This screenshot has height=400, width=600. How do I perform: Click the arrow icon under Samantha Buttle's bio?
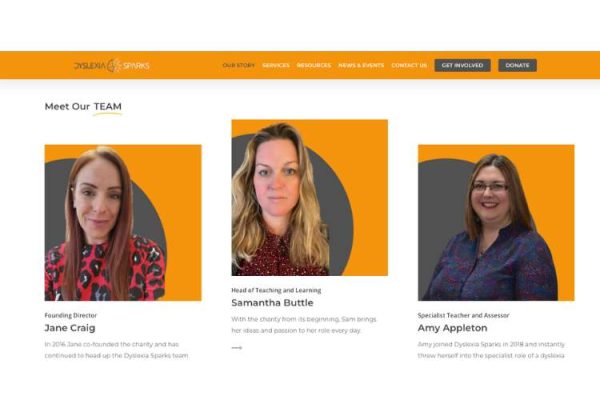[237, 348]
